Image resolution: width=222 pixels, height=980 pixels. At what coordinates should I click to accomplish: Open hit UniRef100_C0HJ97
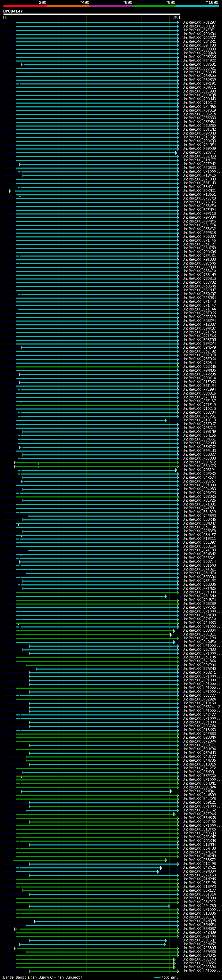point(199,26)
